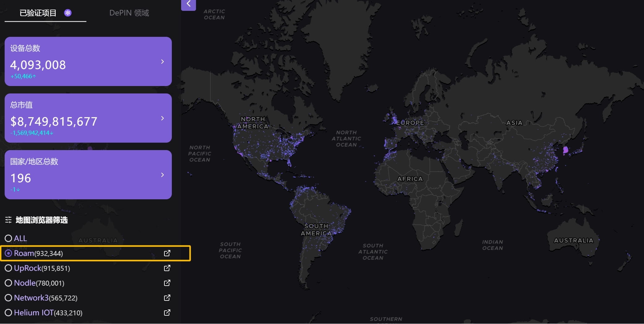Image resolution: width=644 pixels, height=324 pixels.
Task: Click the ASIA map label
Action: tap(514, 123)
